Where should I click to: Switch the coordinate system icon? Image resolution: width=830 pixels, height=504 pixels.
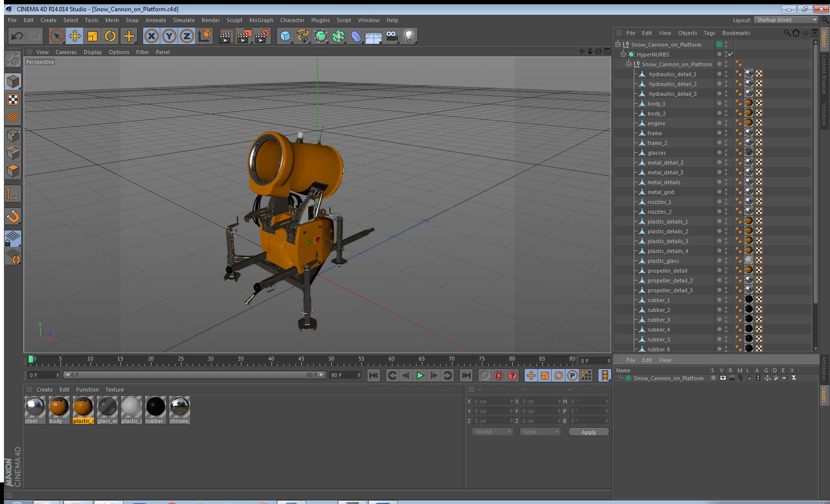pos(205,36)
